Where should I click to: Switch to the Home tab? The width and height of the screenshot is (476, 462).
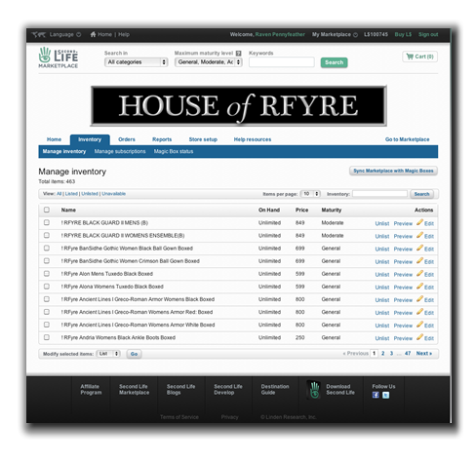tap(54, 139)
